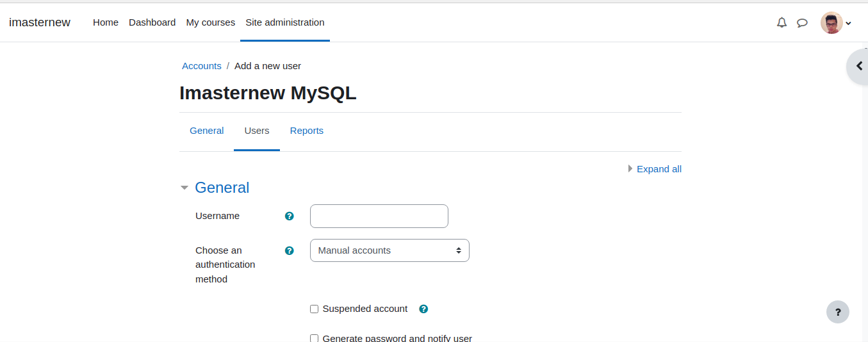Enable the Suspended account checkbox
868x342 pixels.
click(x=314, y=309)
